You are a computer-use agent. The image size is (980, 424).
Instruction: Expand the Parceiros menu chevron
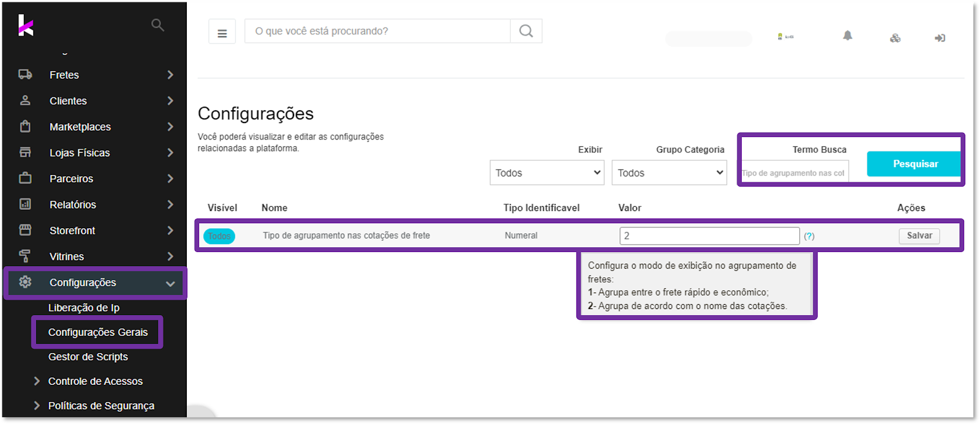[170, 178]
